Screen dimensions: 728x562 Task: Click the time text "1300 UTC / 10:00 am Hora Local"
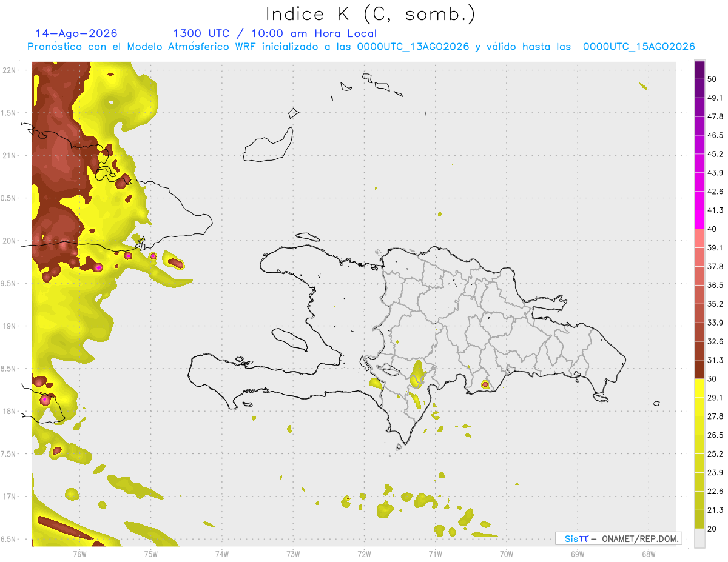pos(275,33)
